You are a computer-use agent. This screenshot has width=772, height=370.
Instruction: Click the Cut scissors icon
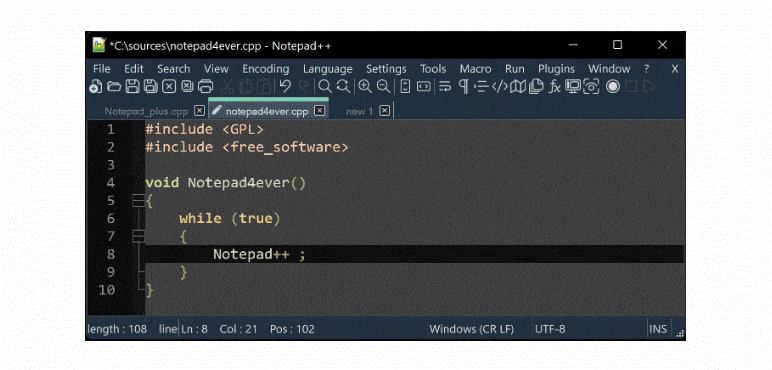[x=227, y=87]
